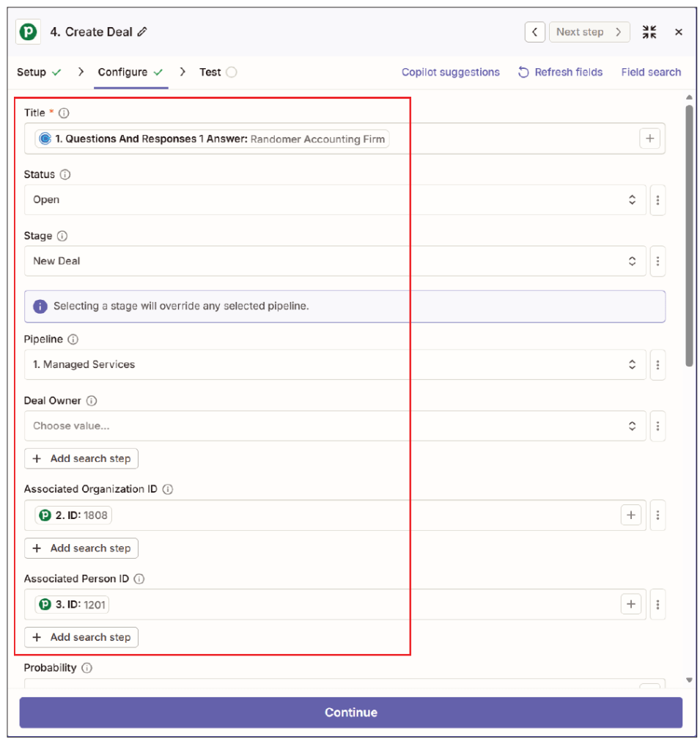Open the Status dropdown showing Open
Viewport: 700px width, 750px height.
click(335, 199)
